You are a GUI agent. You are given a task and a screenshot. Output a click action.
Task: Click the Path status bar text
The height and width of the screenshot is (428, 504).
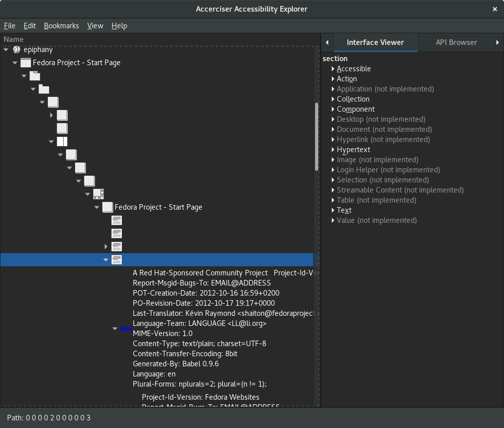click(x=49, y=418)
